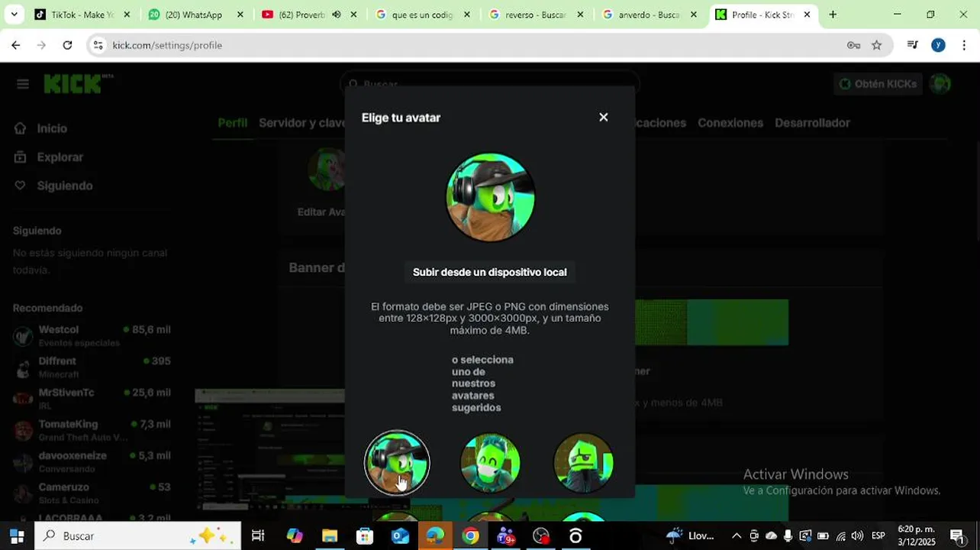Switch to 'reverso - Buscar' tab

(534, 15)
